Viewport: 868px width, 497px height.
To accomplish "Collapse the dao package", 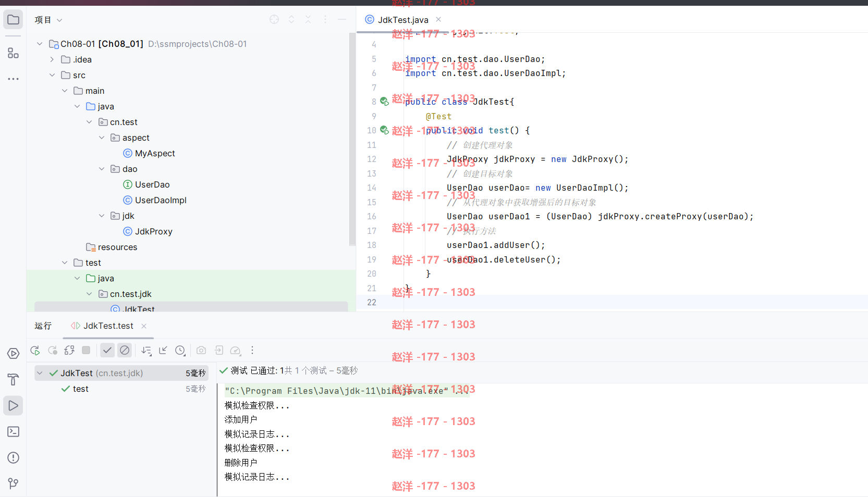I will [102, 169].
